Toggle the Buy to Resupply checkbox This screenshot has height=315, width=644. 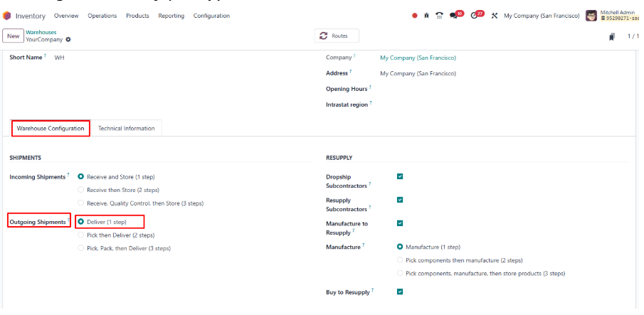(400, 292)
